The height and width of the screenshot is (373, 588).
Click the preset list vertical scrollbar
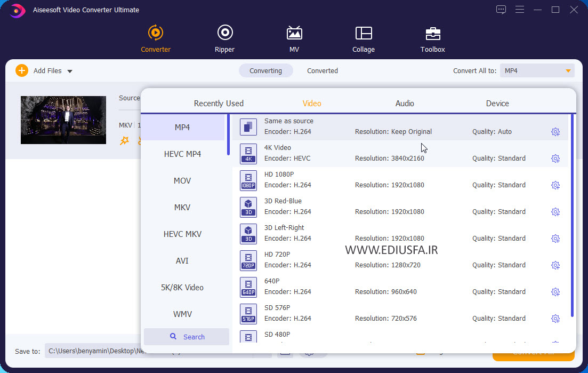click(573, 213)
